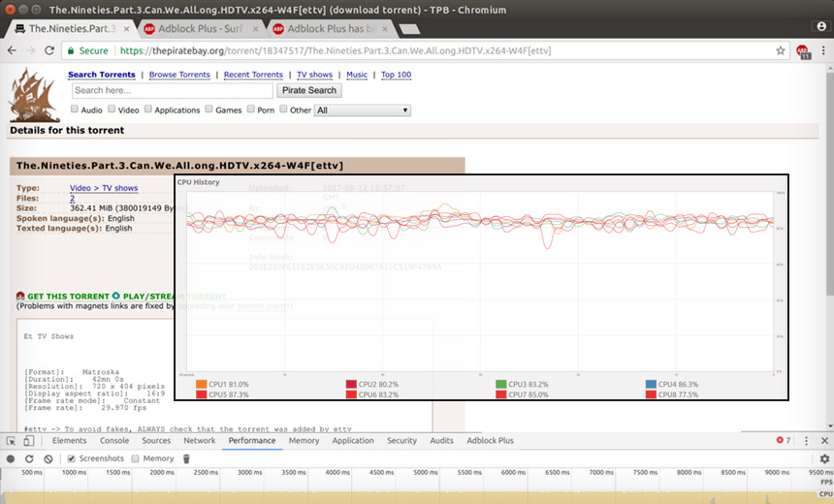Close the 'Adblock Plus has been' tab
The height and width of the screenshot is (504, 834).
385,29
